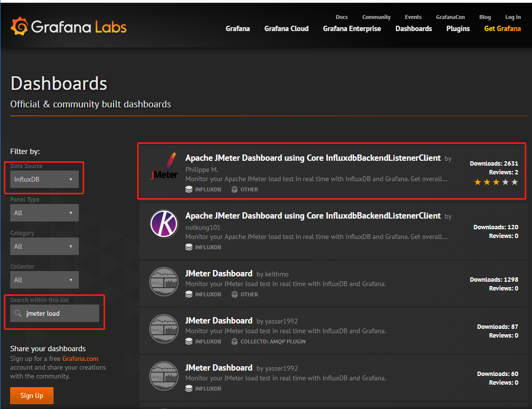
Task: Click Get Grafana in the navigation
Action: click(x=502, y=29)
